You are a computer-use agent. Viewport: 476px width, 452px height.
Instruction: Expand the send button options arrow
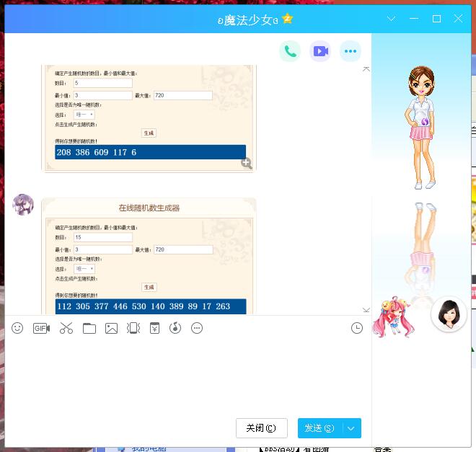(x=351, y=428)
